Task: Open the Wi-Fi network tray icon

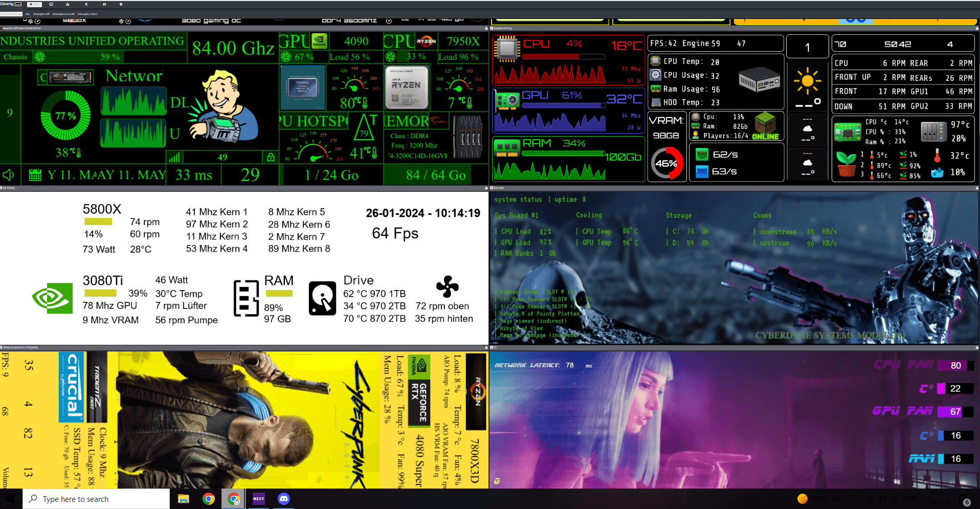Action: 871,499
